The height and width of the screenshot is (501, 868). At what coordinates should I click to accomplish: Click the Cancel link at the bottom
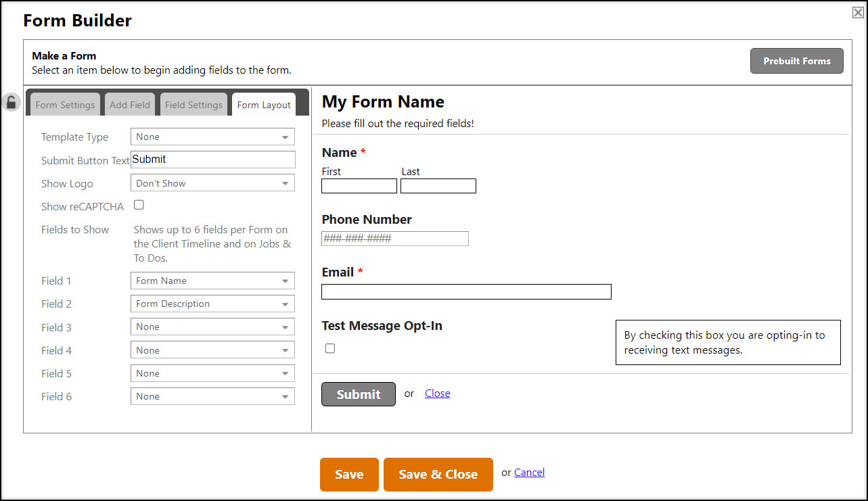tap(529, 472)
